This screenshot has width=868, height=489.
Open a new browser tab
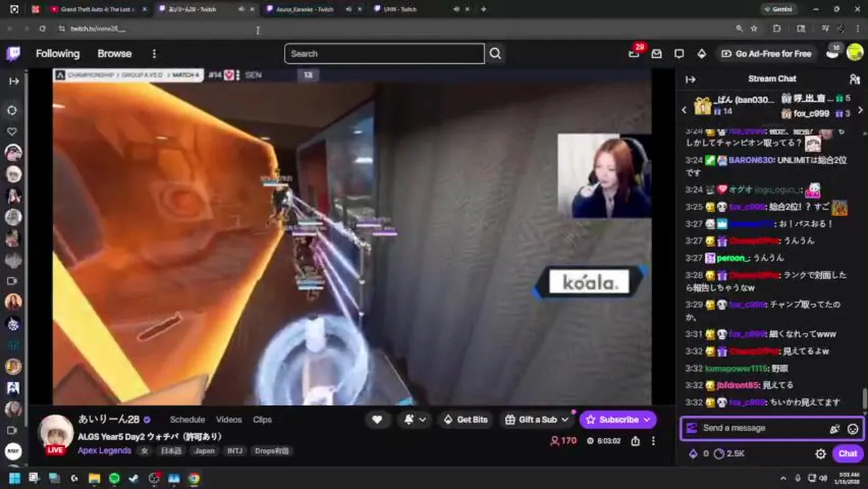(484, 10)
